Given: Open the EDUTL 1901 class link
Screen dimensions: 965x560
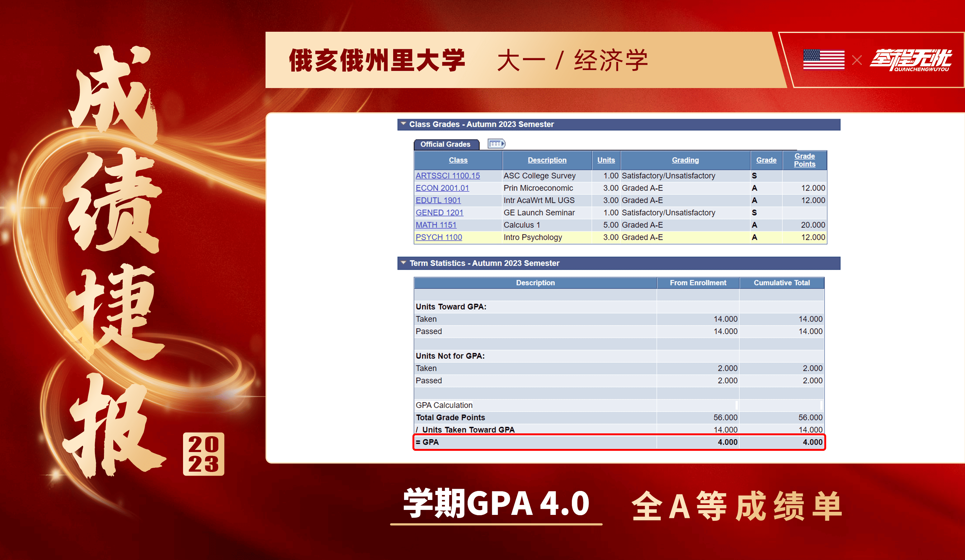Looking at the screenshot, I should (438, 200).
